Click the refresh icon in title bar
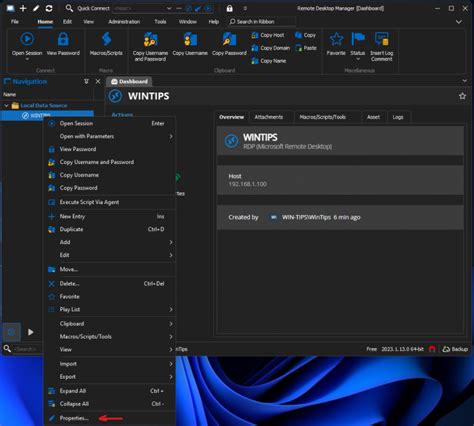474x426 pixels. click(49, 8)
